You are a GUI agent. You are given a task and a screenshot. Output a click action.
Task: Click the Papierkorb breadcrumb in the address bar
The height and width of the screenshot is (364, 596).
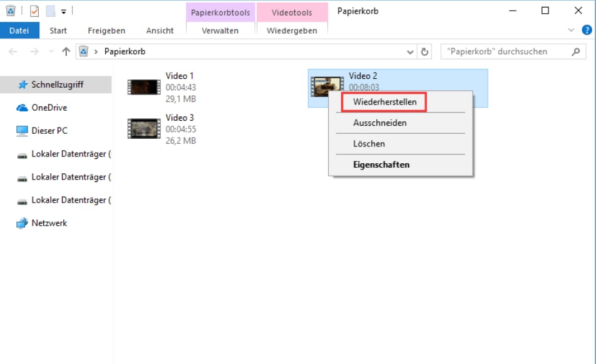click(125, 52)
